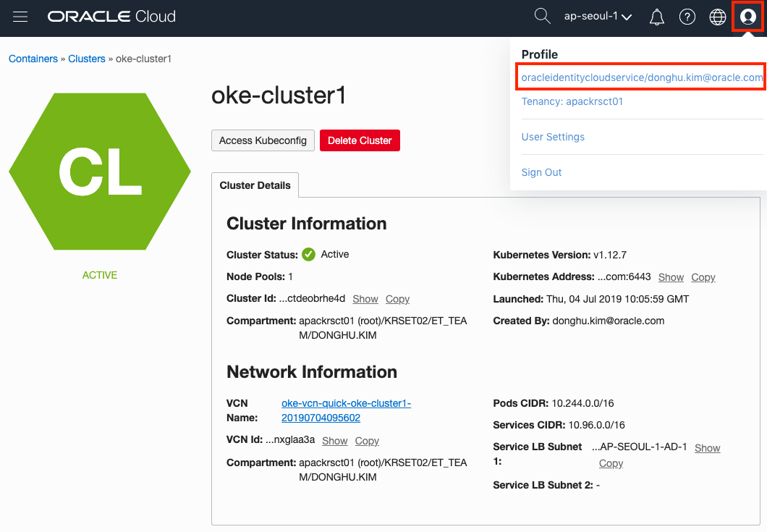Open the language globe icon

point(718,17)
